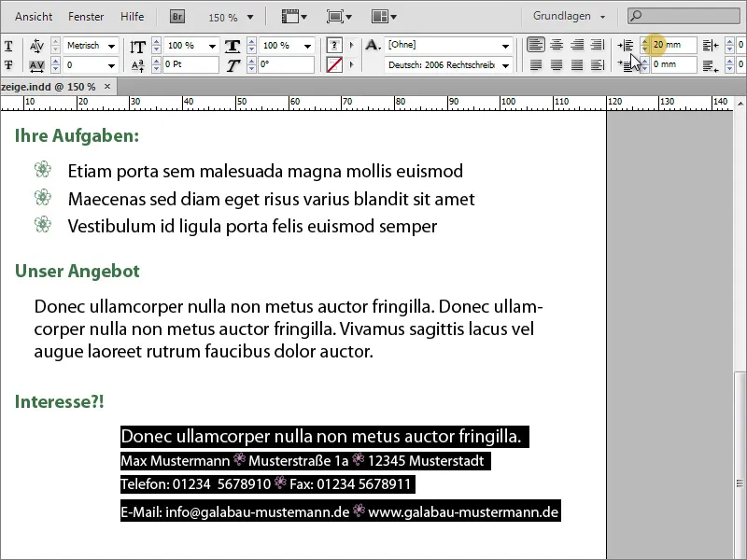Click the up arrow of vertical scrollbar
This screenshot has width=747, height=560.
click(x=740, y=103)
